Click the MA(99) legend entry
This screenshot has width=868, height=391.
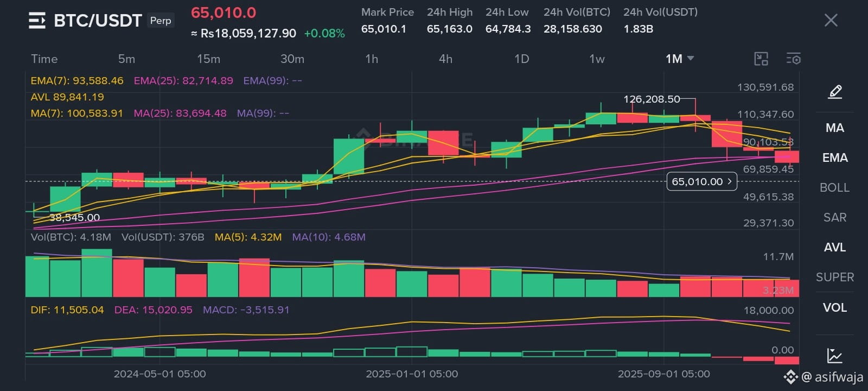point(263,113)
